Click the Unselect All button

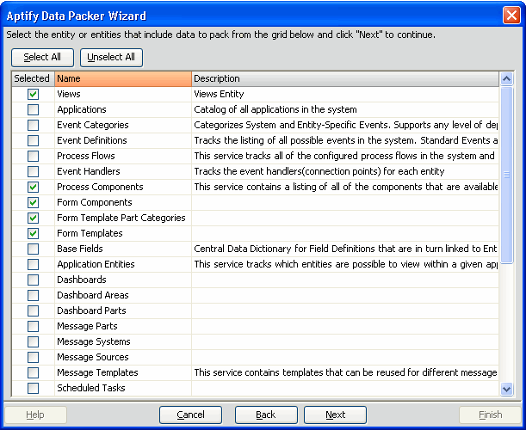pos(111,58)
